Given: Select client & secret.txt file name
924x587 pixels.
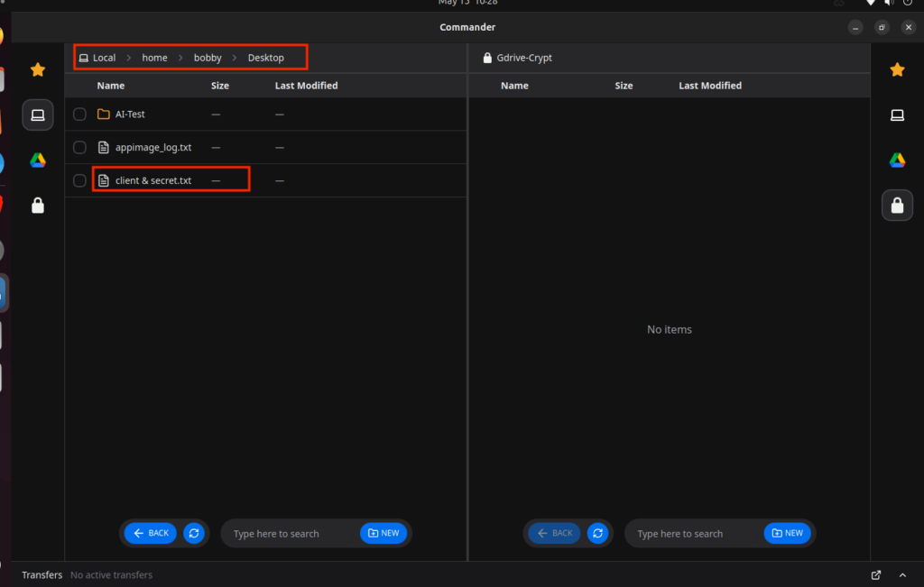Looking at the screenshot, I should click(x=153, y=180).
